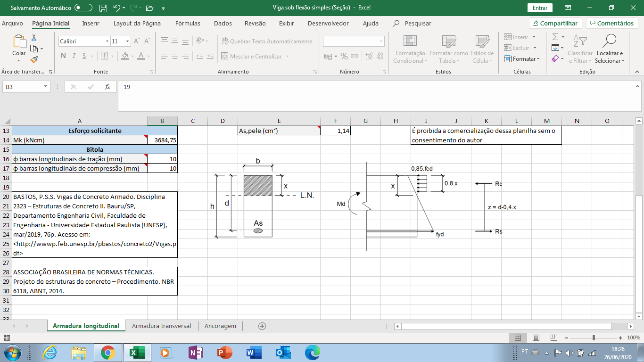Select column header E
The image size is (644, 362).
[279, 121]
